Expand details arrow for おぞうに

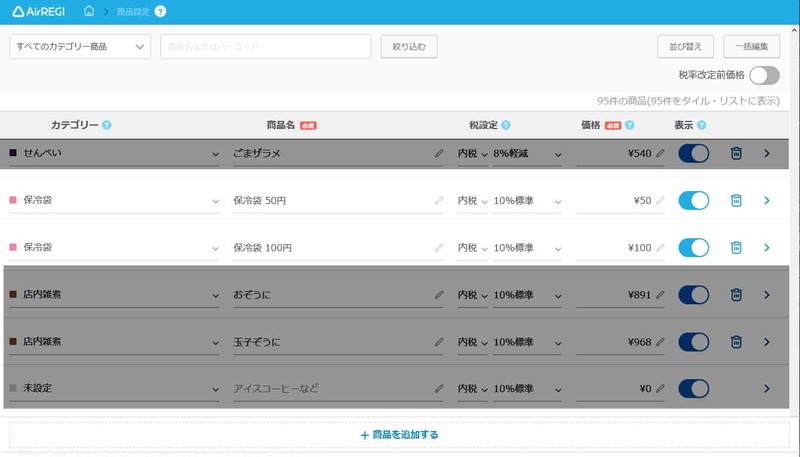point(767,295)
